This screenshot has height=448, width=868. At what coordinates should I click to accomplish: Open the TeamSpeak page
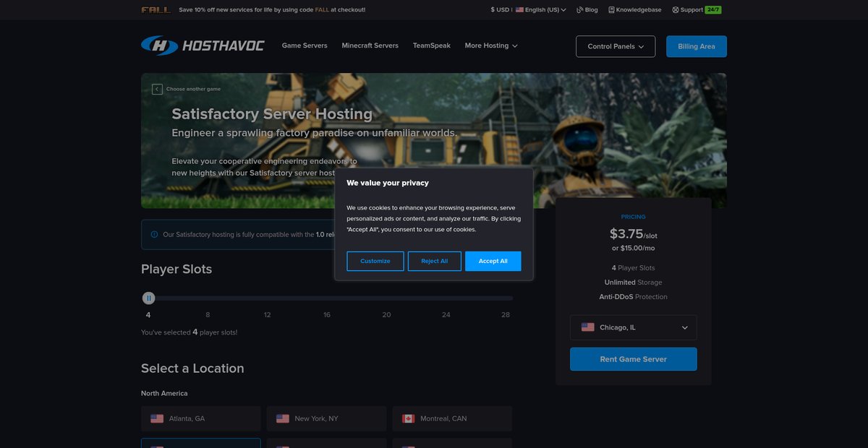[x=432, y=46]
